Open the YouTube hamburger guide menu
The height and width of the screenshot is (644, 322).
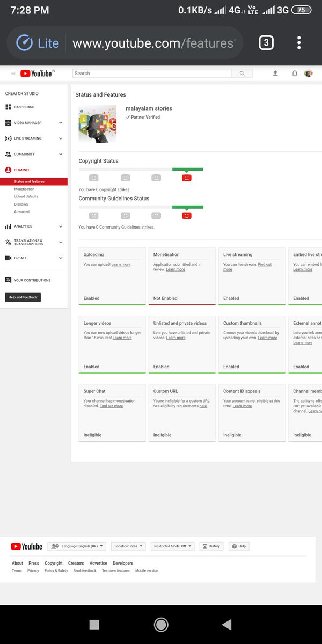(x=13, y=74)
